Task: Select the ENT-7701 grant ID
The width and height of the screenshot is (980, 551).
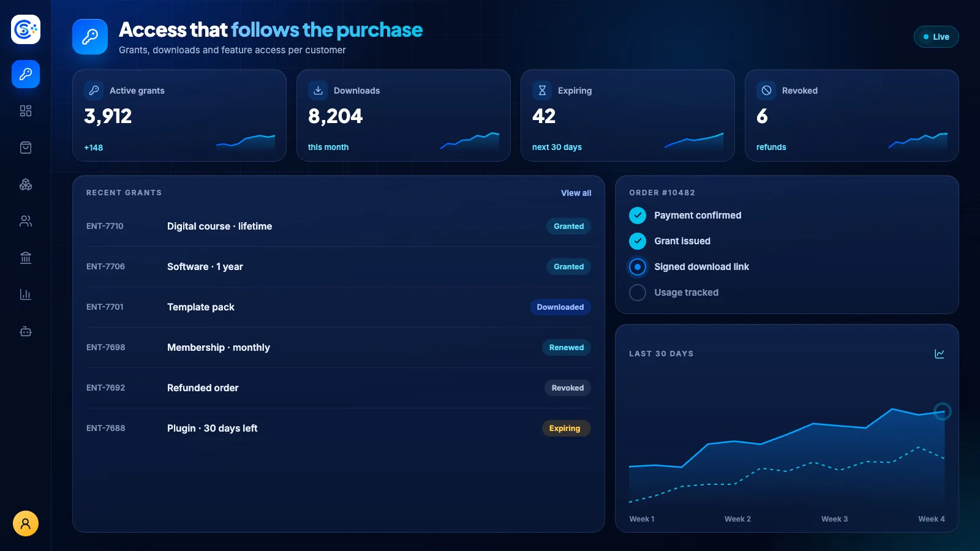Action: pyautogui.click(x=105, y=307)
